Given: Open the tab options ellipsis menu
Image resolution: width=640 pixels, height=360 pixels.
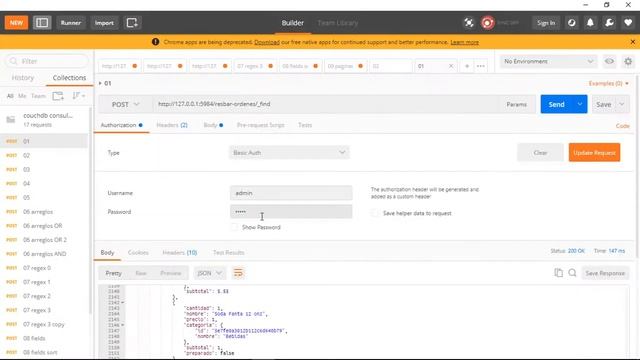Looking at the screenshot, I should (x=481, y=66).
